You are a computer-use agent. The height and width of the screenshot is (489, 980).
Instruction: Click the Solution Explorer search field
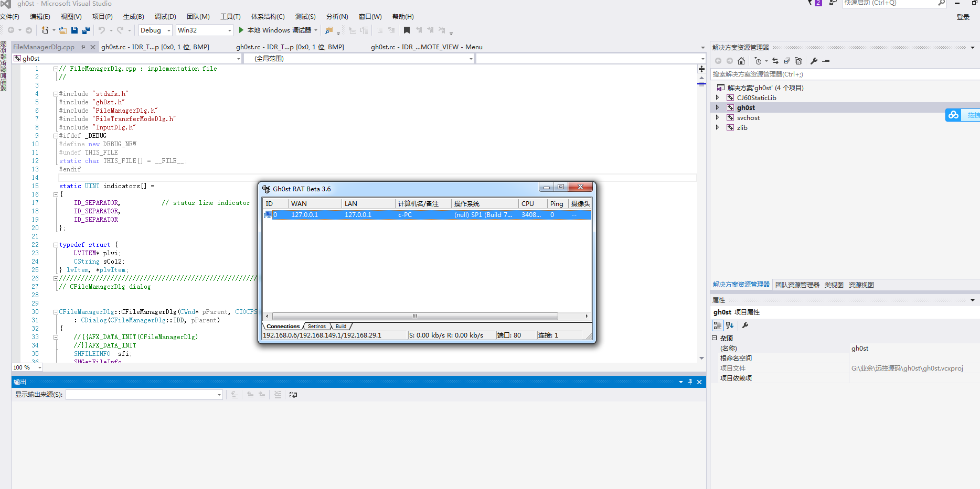coord(839,74)
